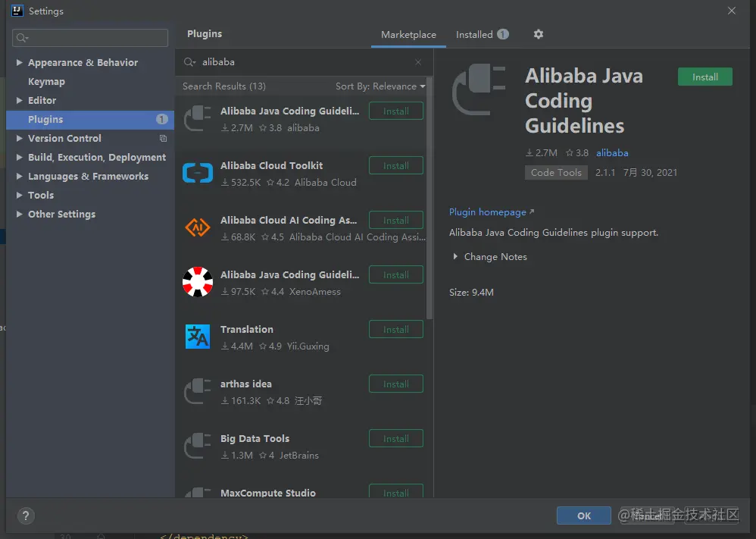The height and width of the screenshot is (539, 756).
Task: Click the Plugins update count badge
Action: point(162,119)
